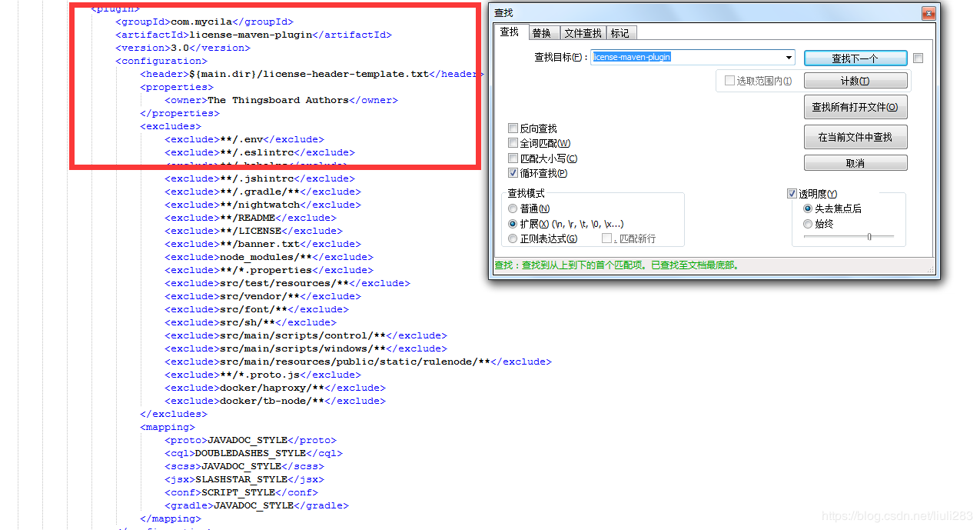Toggle the 选取范围内 checkbox
This screenshot has height=530, width=980.
click(x=758, y=81)
